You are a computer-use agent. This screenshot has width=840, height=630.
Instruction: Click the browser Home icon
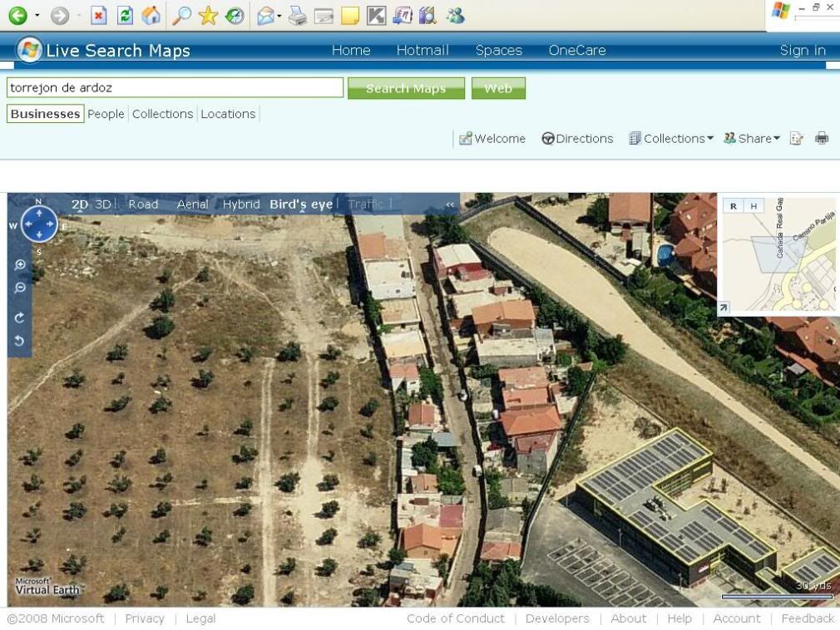[151, 15]
